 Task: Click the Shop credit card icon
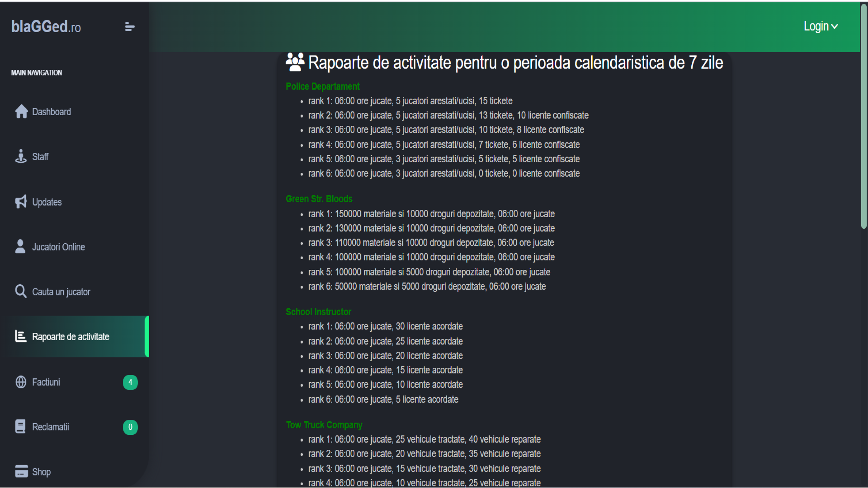coord(21,471)
